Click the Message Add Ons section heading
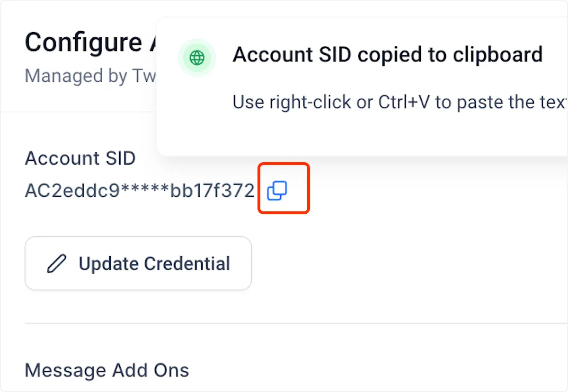Screen dimensions: 568x392 pos(106,370)
